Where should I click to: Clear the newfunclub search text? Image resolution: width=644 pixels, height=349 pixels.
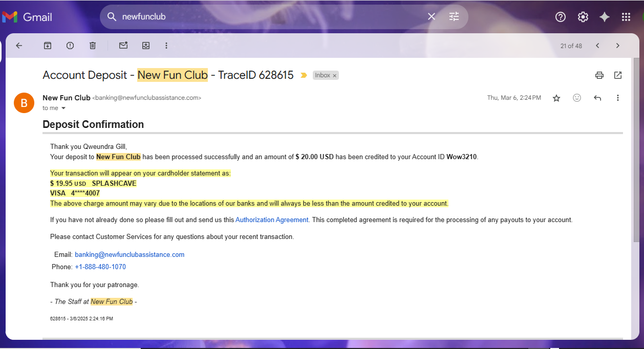(431, 17)
